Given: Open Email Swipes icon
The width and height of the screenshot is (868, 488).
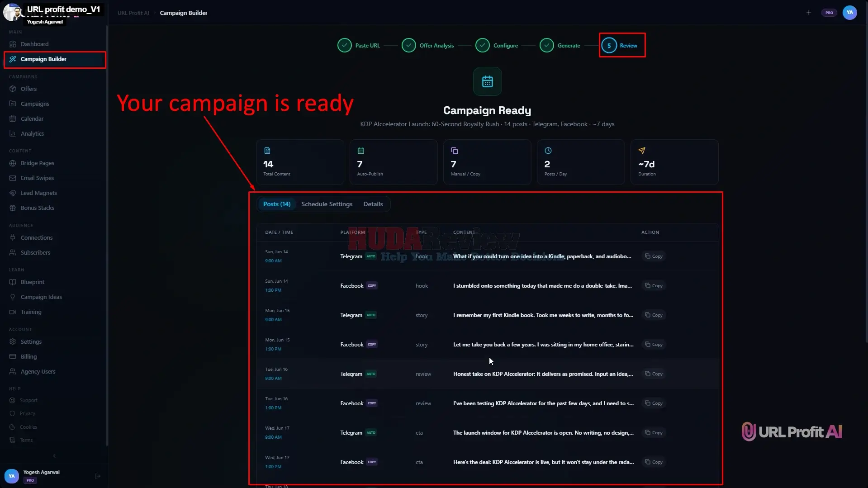Looking at the screenshot, I should click(13, 178).
